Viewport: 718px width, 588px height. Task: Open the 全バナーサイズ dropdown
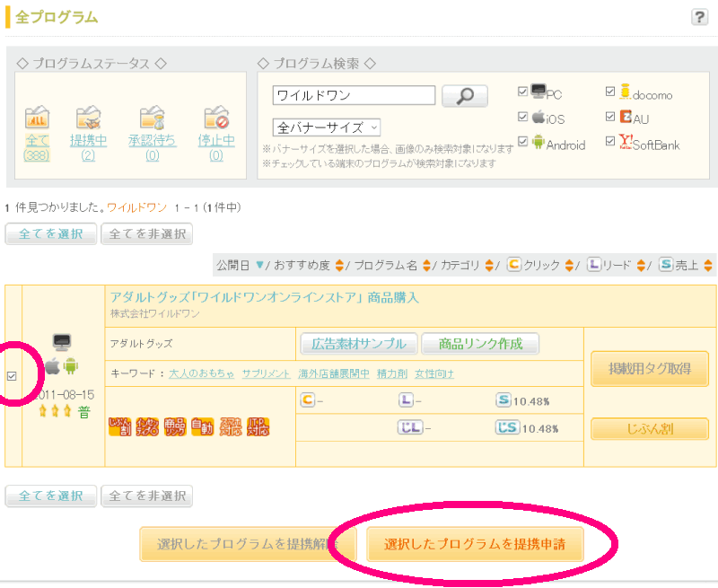pyautogui.click(x=327, y=127)
